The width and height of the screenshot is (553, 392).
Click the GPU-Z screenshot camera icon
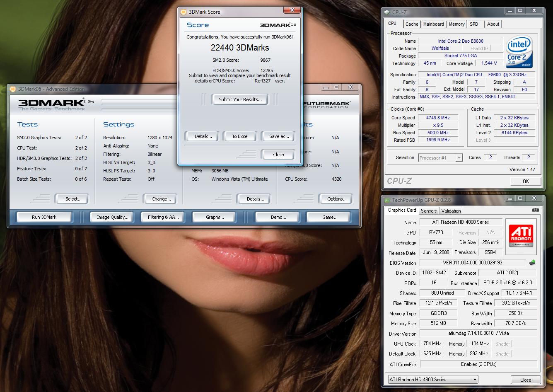(535, 210)
